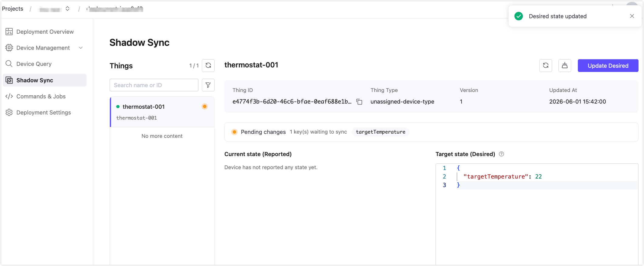Image resolution: width=644 pixels, height=266 pixels.
Task: Select Shadow Sync in sidebar
Action: pos(45,80)
